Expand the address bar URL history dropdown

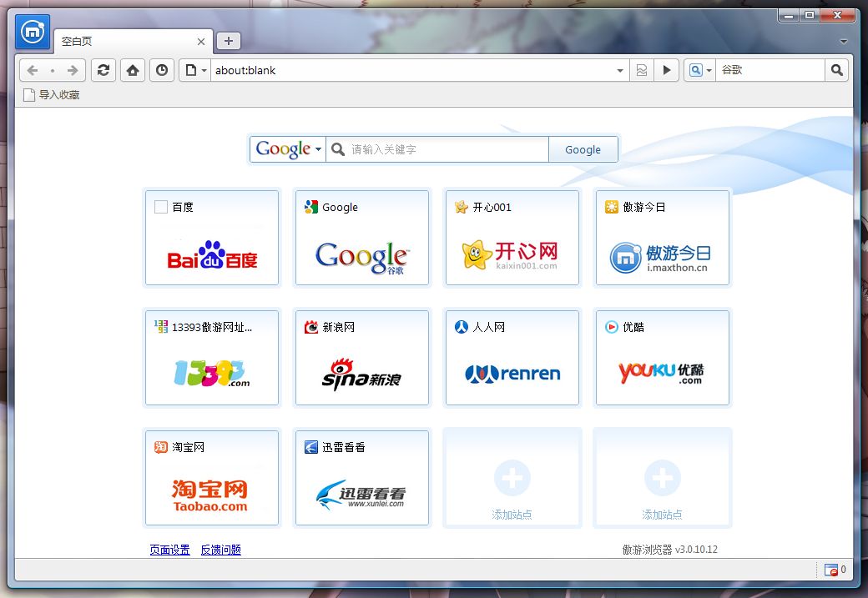(620, 71)
